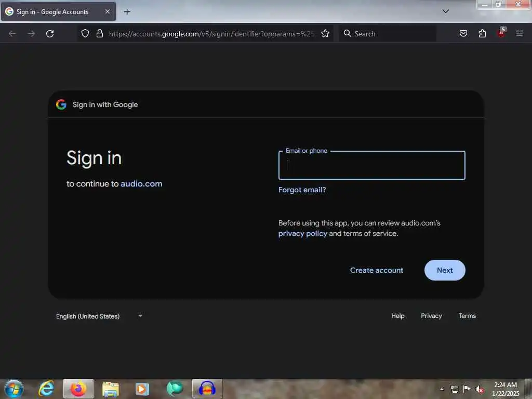Open the Terms footer link
Viewport: 532px width, 399px height.
pos(467,315)
